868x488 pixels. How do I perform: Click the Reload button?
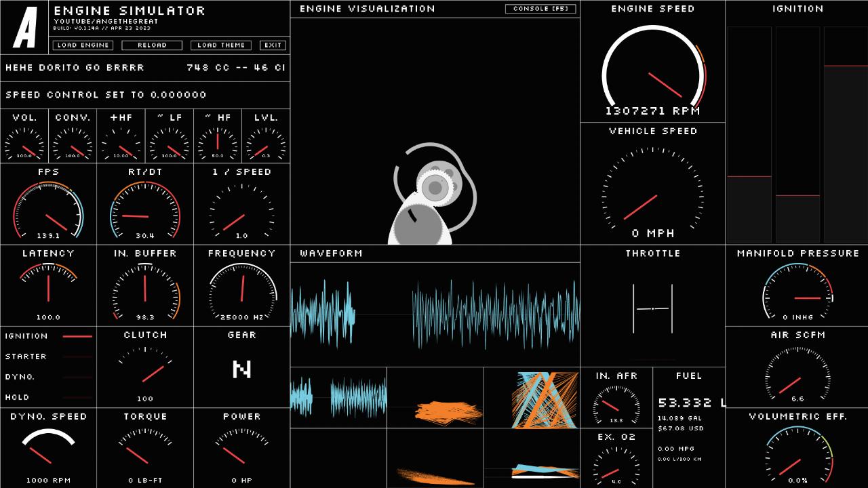pyautogui.click(x=152, y=45)
